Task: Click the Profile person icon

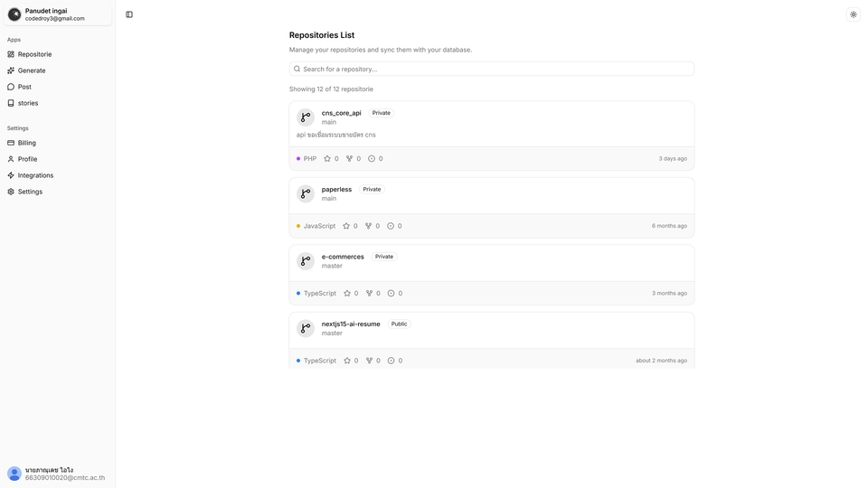Action: (x=11, y=159)
